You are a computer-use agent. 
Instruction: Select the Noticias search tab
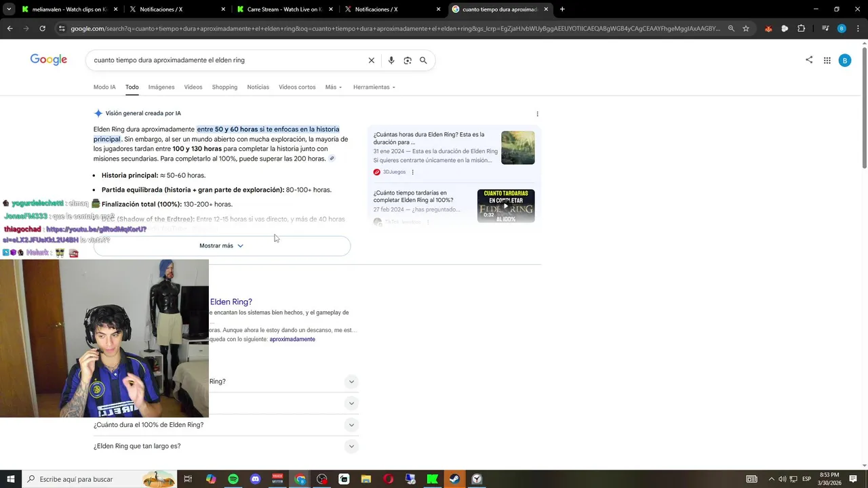point(258,87)
